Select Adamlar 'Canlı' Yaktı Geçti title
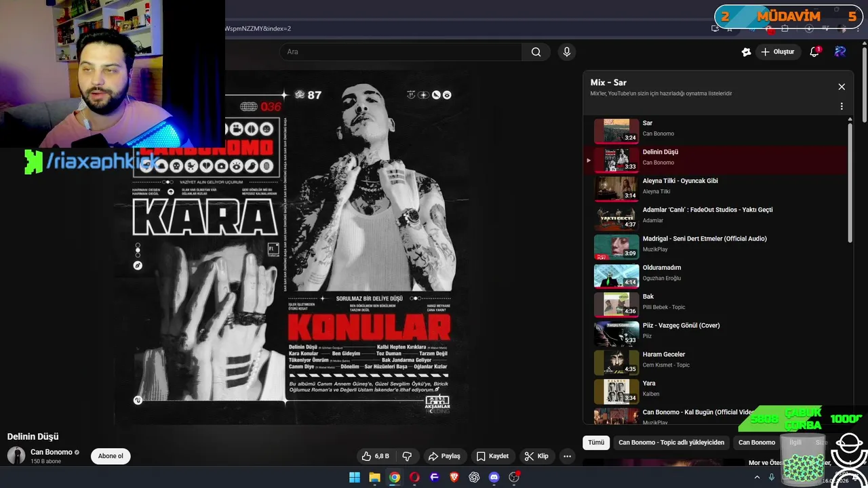This screenshot has height=488, width=868. click(707, 210)
